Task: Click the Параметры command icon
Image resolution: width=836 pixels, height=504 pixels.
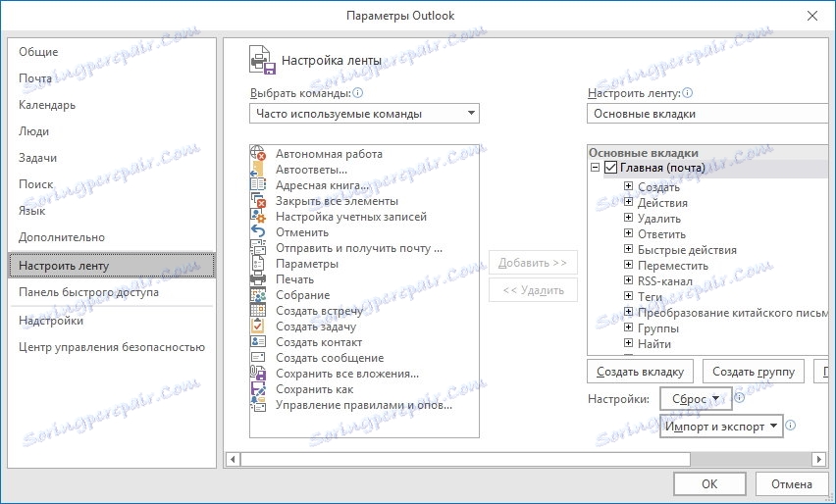Action: tap(258, 263)
